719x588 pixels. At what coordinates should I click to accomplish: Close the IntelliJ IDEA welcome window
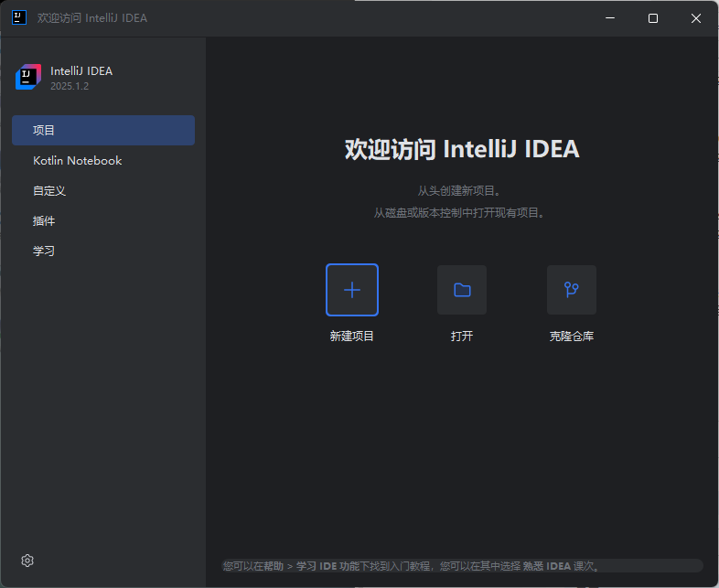pos(696,18)
